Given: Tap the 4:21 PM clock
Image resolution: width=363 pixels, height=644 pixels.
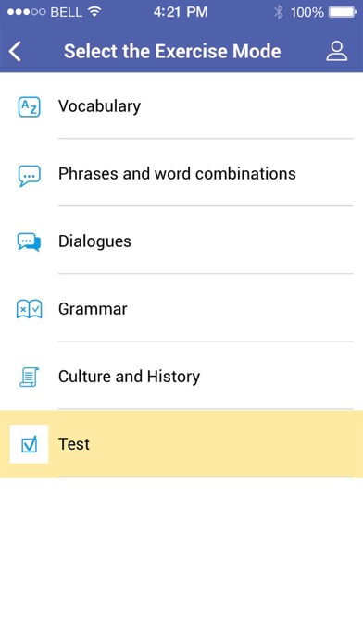Looking at the screenshot, I should (181, 12).
